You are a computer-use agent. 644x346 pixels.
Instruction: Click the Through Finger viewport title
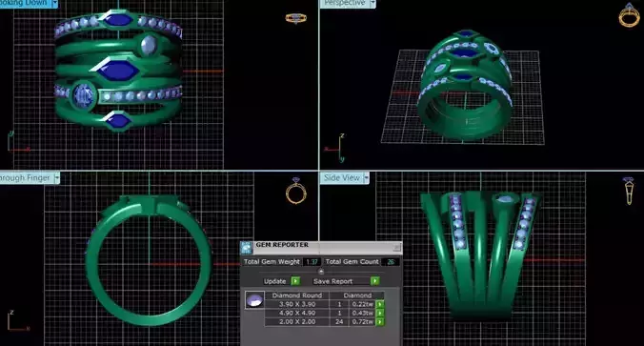tap(26, 178)
